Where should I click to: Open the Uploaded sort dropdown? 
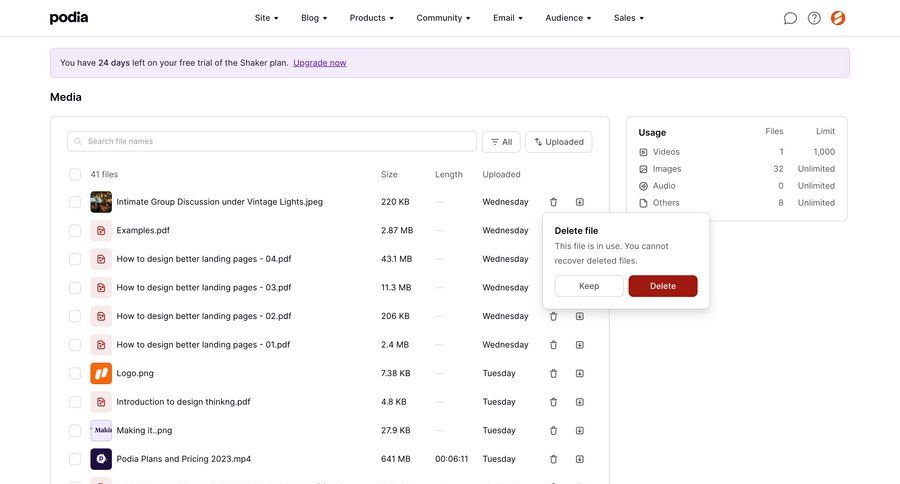(558, 142)
